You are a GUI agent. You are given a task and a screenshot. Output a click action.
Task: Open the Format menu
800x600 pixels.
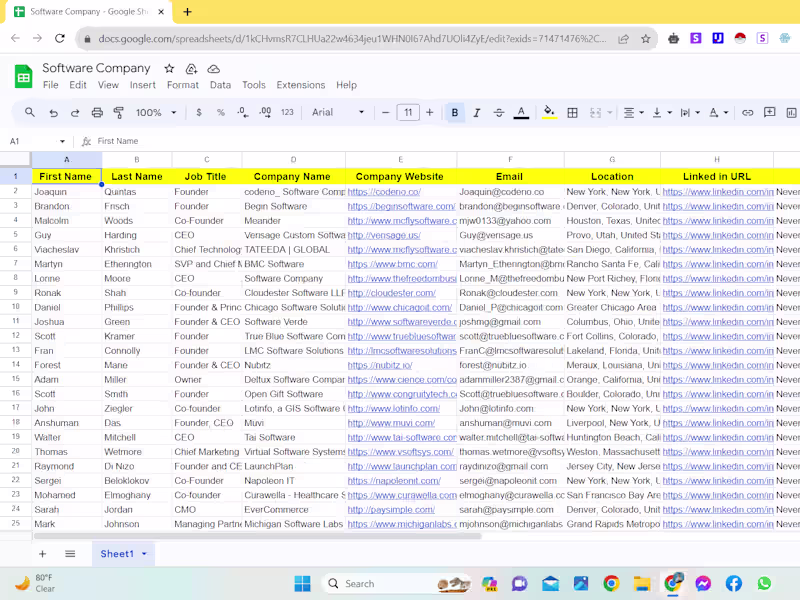pos(183,85)
